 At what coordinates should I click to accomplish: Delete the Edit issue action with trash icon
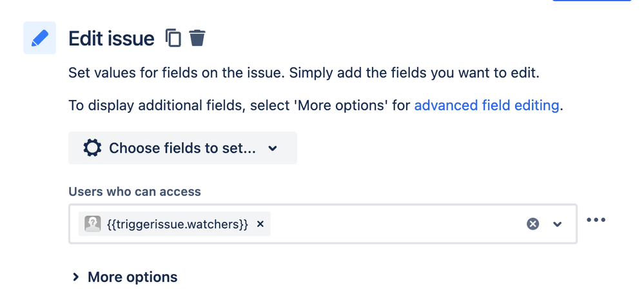tap(197, 38)
